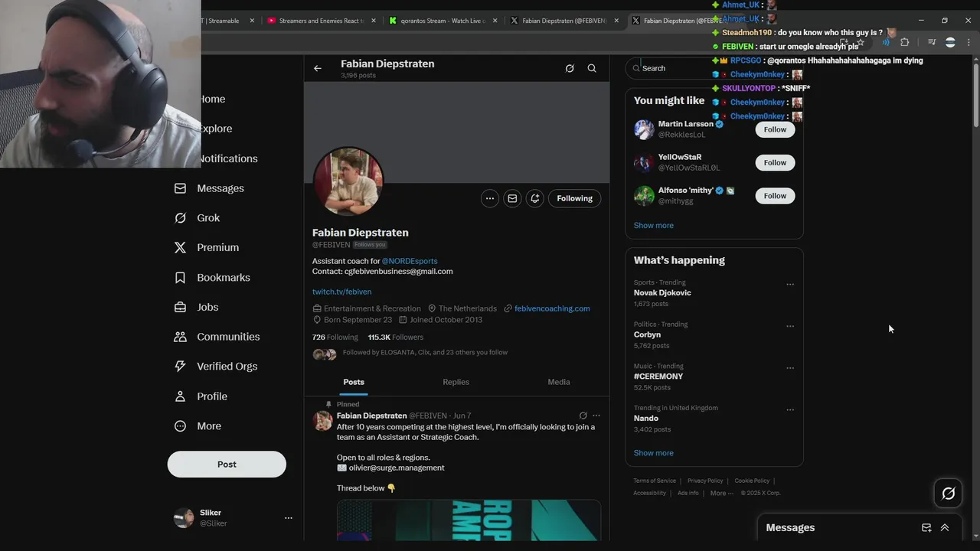This screenshot has height=551, width=980.
Task: Close the qorantos Stream browser tab
Action: tap(495, 21)
